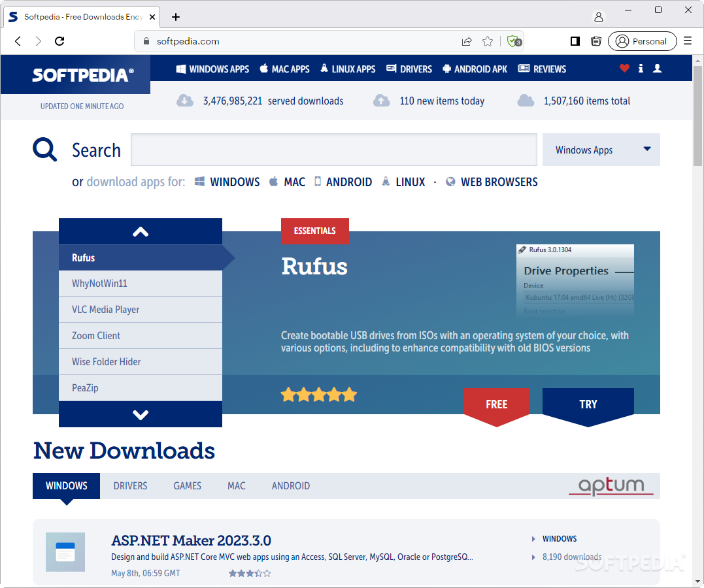The width and height of the screenshot is (704, 588).
Task: Click the up chevron of the essentials list
Action: tap(141, 232)
